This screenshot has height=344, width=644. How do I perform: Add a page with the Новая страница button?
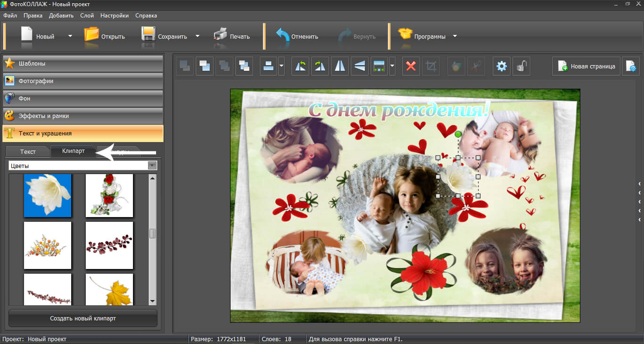[586, 66]
